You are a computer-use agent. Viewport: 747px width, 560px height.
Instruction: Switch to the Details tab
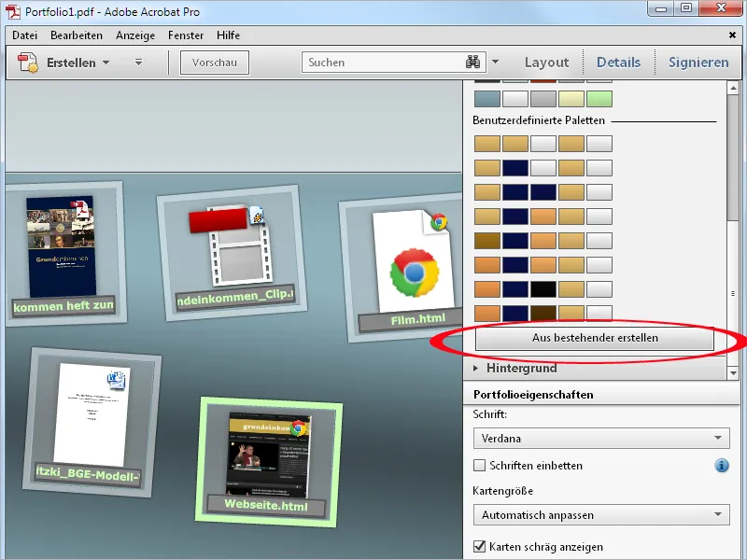[x=618, y=63]
